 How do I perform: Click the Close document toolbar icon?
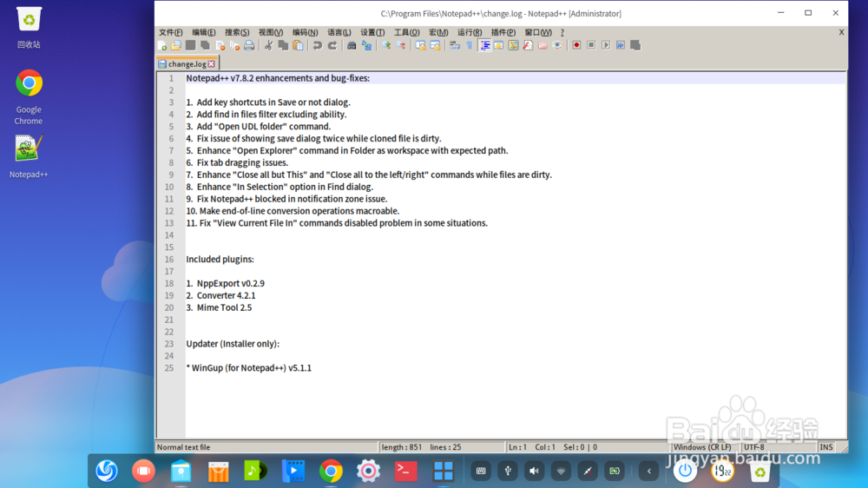(x=220, y=45)
